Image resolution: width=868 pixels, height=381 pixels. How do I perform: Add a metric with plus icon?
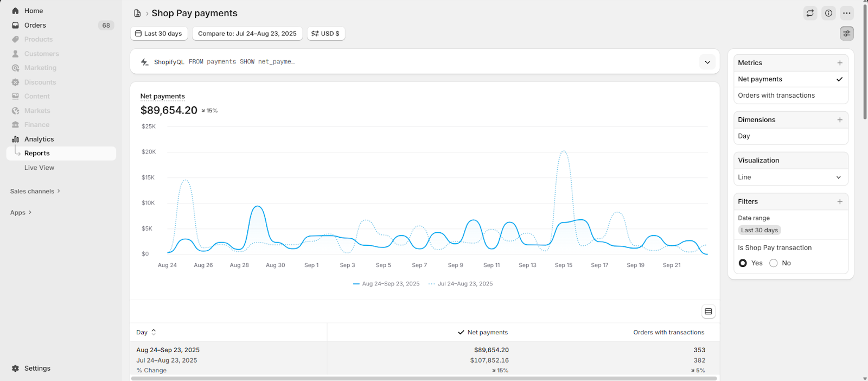pyautogui.click(x=840, y=63)
